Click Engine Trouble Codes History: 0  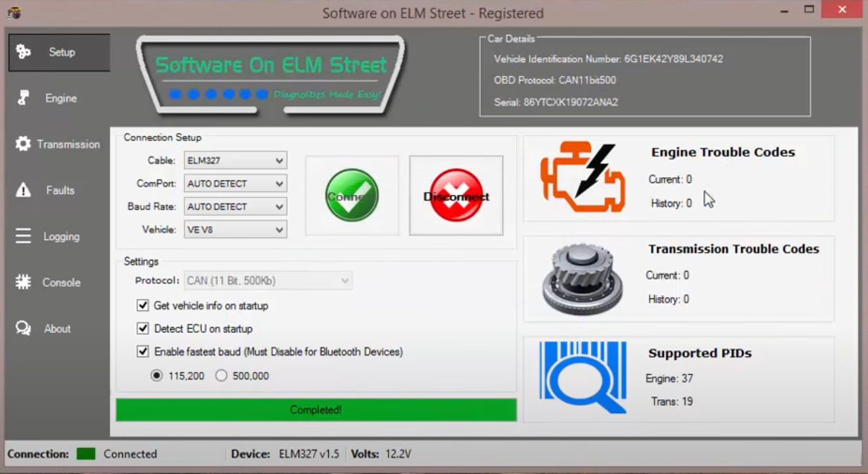pos(671,203)
